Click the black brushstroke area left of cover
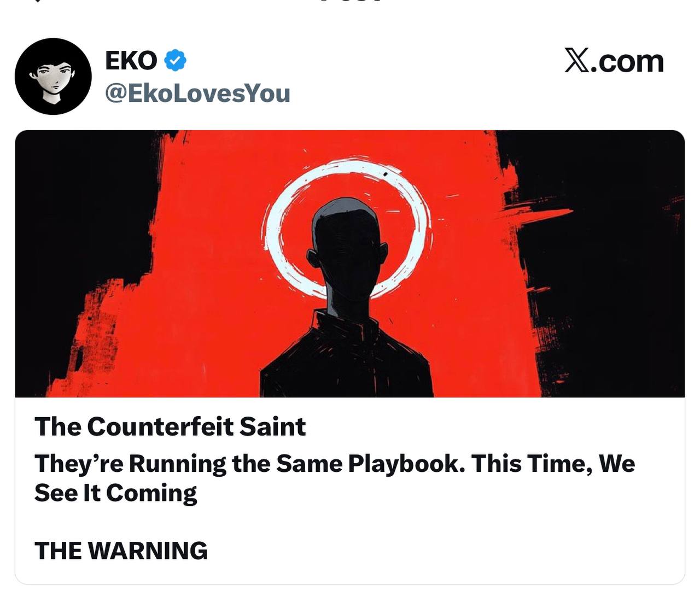Image resolution: width=700 pixels, height=608 pixels. tap(77, 219)
